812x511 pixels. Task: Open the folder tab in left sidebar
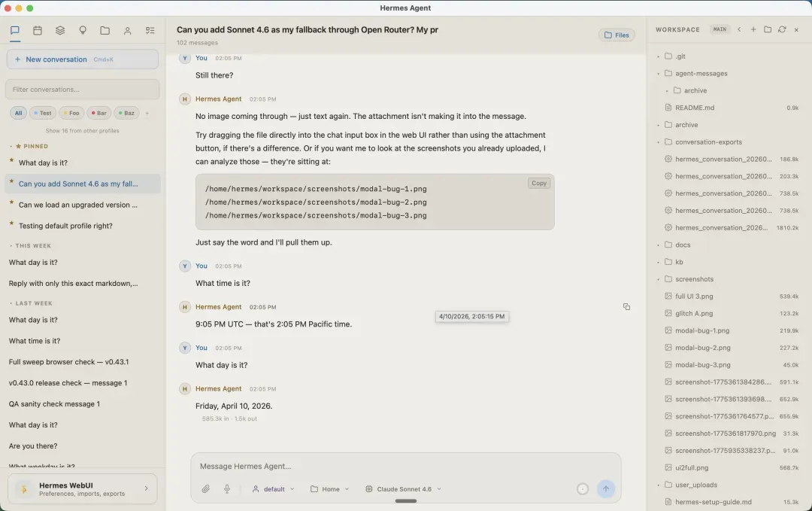pos(105,31)
